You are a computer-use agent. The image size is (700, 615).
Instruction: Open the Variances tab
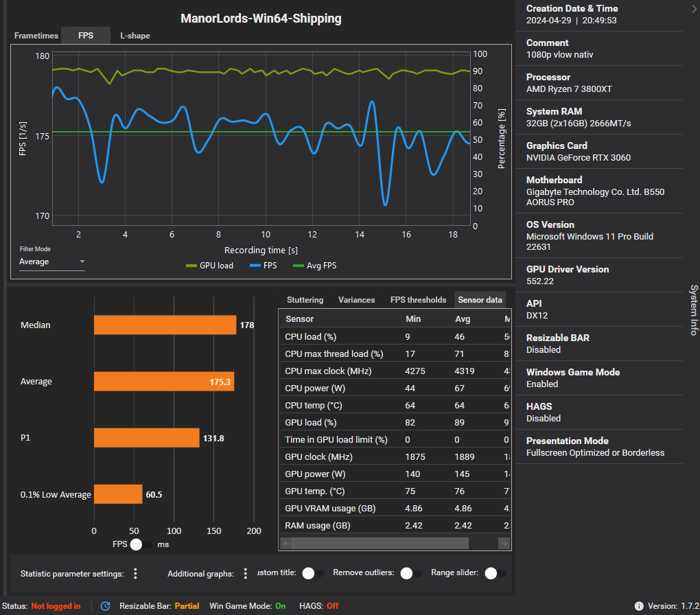pos(356,300)
